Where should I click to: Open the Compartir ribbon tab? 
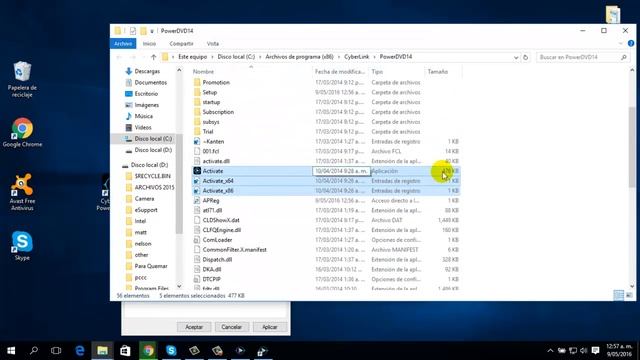click(181, 44)
